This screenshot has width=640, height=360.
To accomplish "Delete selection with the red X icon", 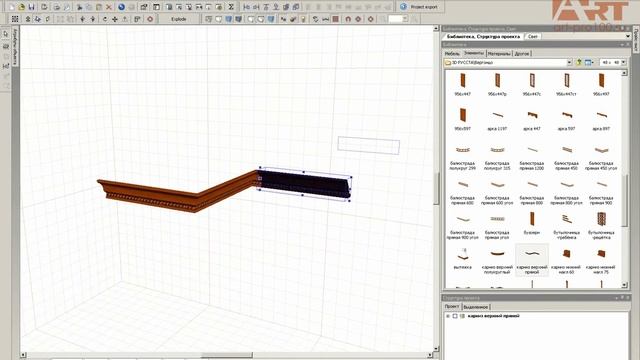I will (109, 7).
